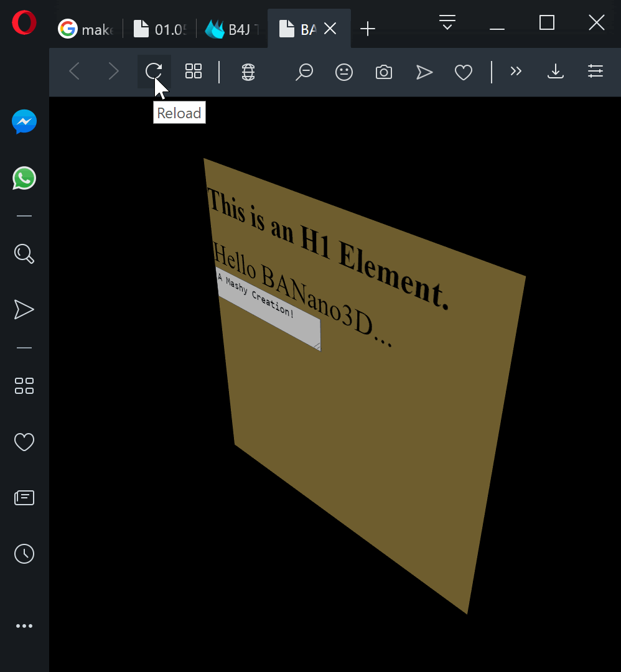Image resolution: width=621 pixels, height=672 pixels.
Task: Open Speed Dial from sidebar
Action: coord(24,386)
